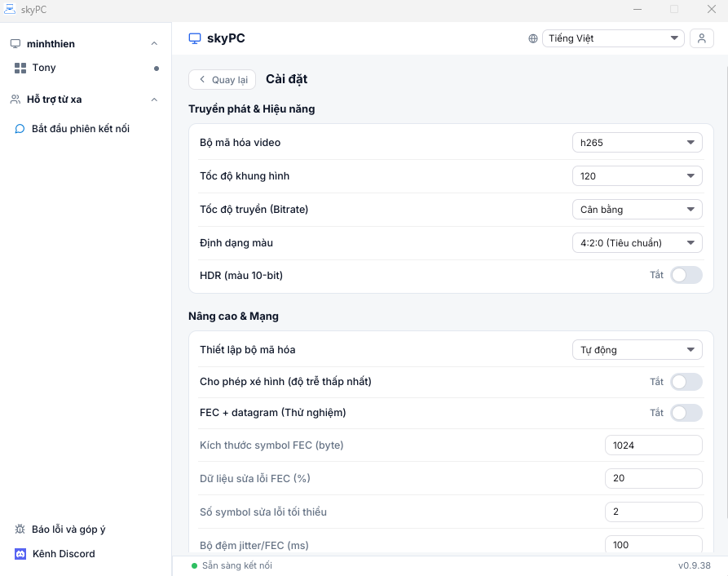The height and width of the screenshot is (576, 728).
Task: Click the Sẵn sàng kết nối status text
Action: pyautogui.click(x=237, y=565)
